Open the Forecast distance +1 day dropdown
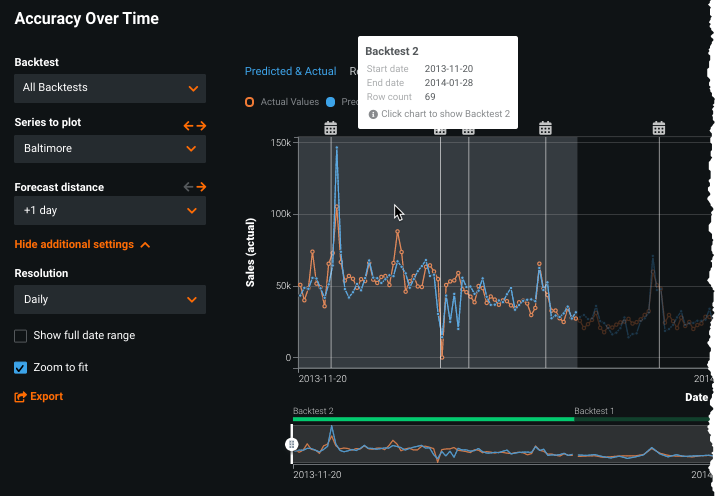The image size is (715, 496). tap(110, 211)
